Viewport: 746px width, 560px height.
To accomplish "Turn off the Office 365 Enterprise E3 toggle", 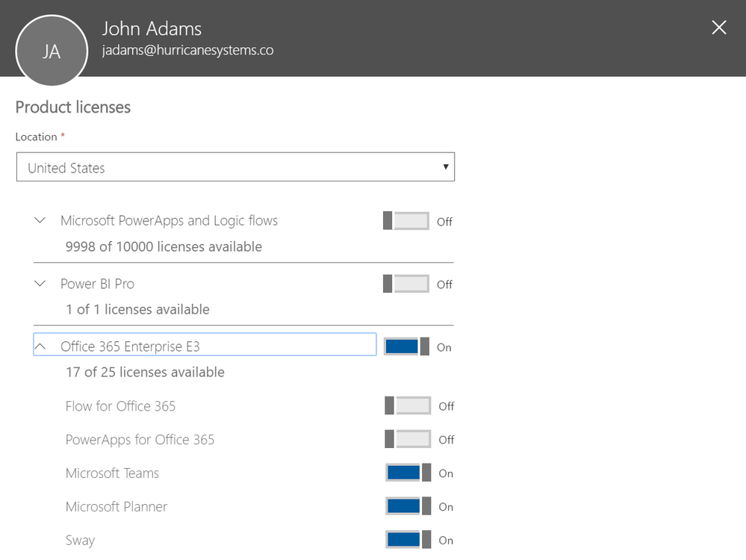I will pyautogui.click(x=407, y=346).
